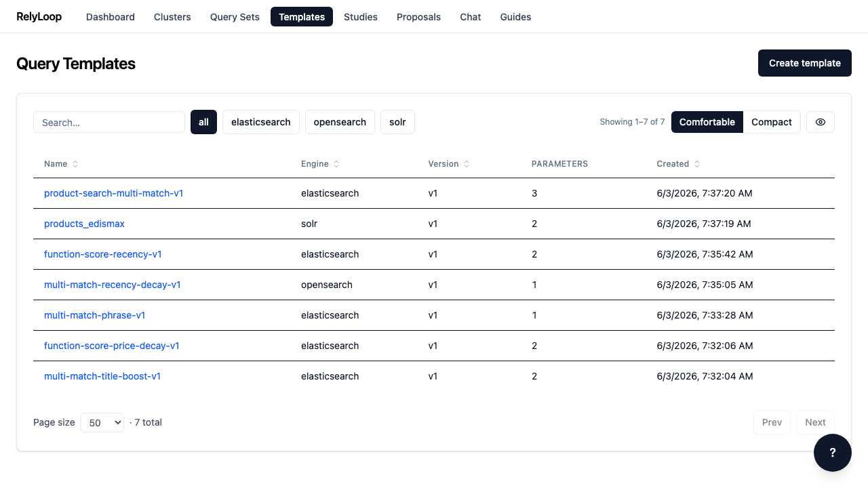Viewport: 868px width, 488px height.
Task: Switch to Comfortable density
Action: point(707,122)
